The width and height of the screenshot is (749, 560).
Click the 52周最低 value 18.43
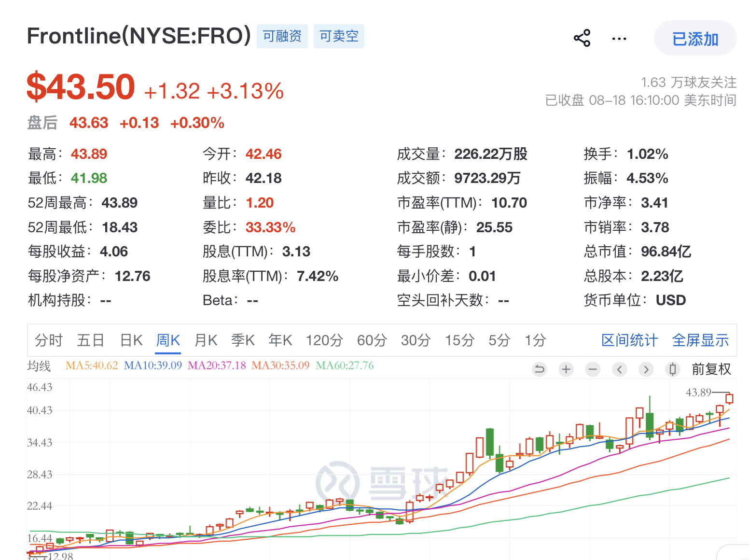[120, 227]
